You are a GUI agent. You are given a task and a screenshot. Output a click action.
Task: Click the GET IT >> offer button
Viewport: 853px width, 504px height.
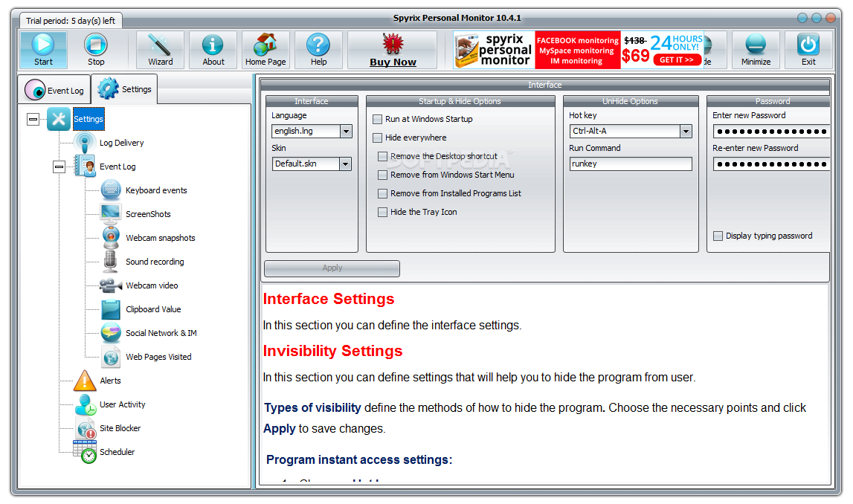pyautogui.click(x=677, y=59)
